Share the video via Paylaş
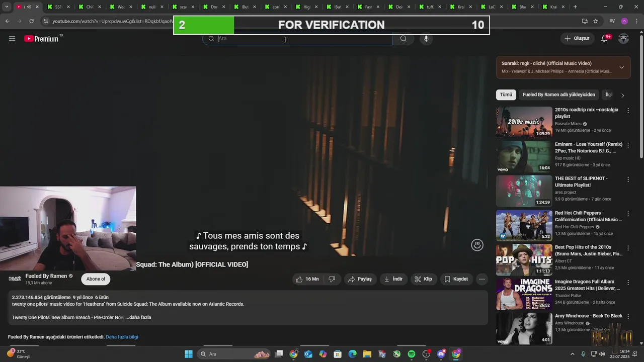 click(360, 279)
